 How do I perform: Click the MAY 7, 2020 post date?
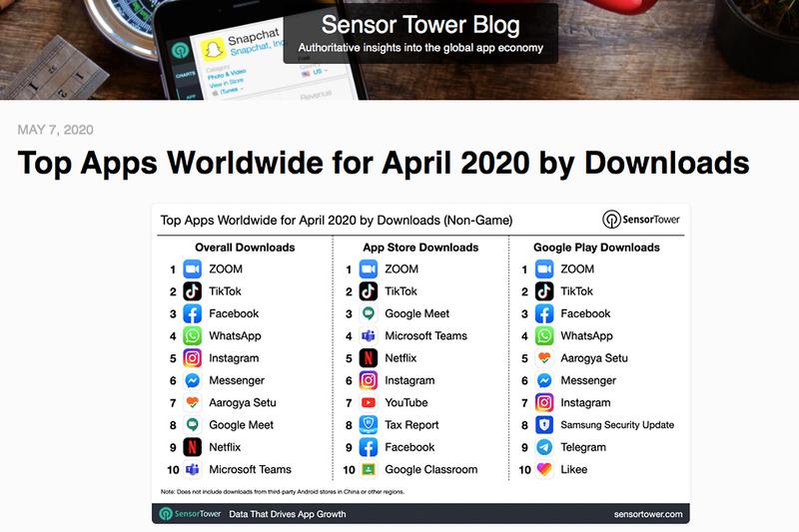coord(56,130)
